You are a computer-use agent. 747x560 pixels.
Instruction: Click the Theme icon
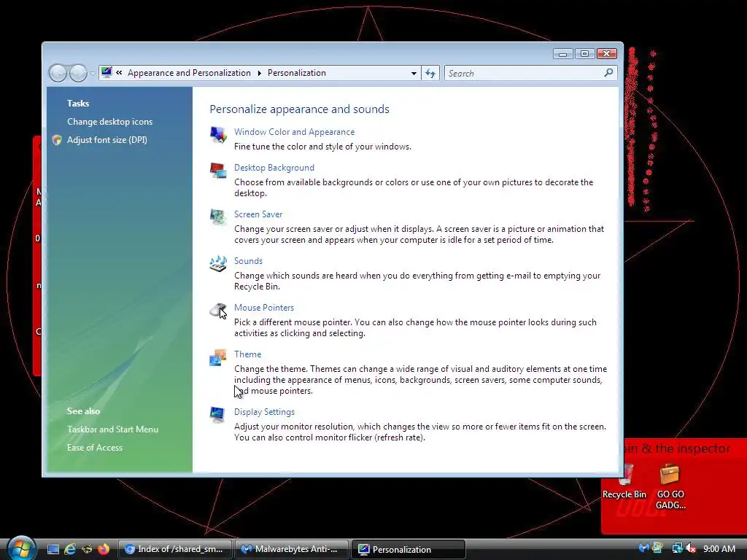pyautogui.click(x=218, y=357)
